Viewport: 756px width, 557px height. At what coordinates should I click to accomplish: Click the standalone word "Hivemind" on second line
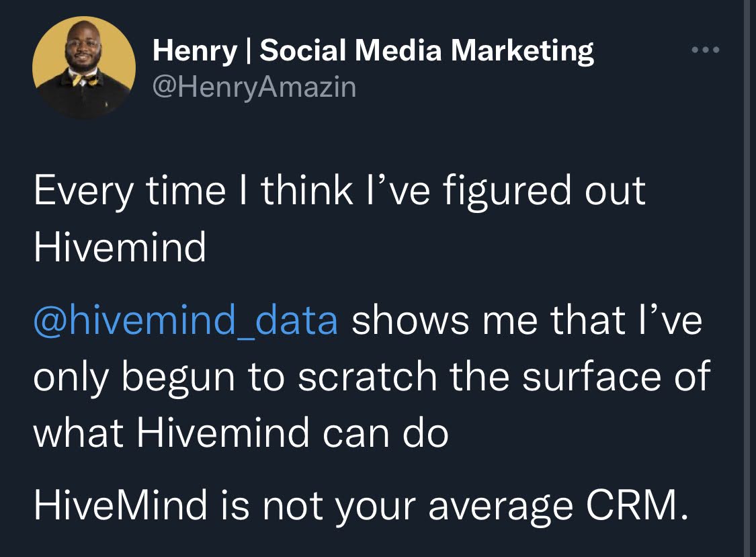[x=120, y=247]
